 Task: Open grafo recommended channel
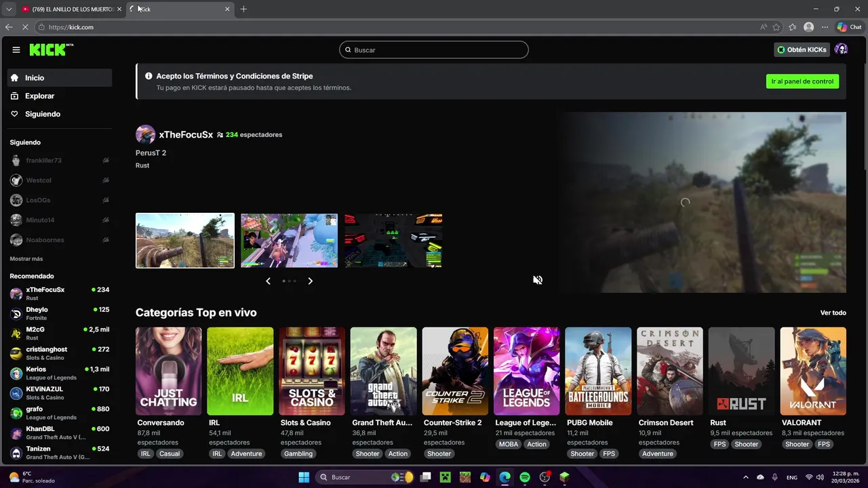pos(60,413)
